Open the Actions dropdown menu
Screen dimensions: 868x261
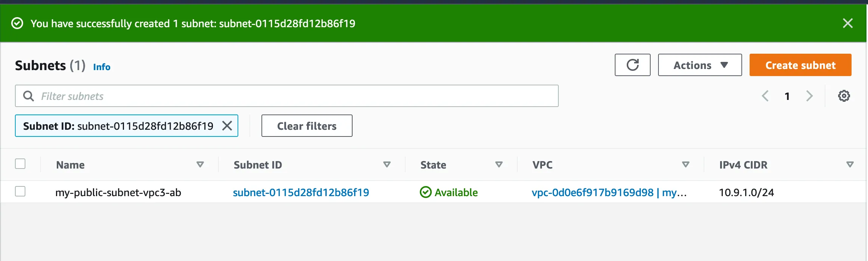tap(700, 65)
